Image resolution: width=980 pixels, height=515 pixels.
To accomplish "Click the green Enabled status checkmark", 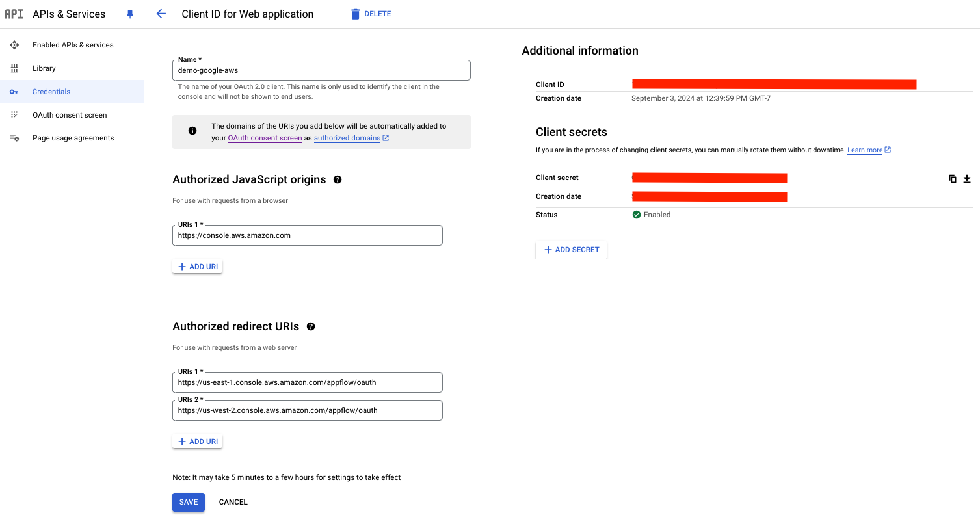I will tap(637, 215).
